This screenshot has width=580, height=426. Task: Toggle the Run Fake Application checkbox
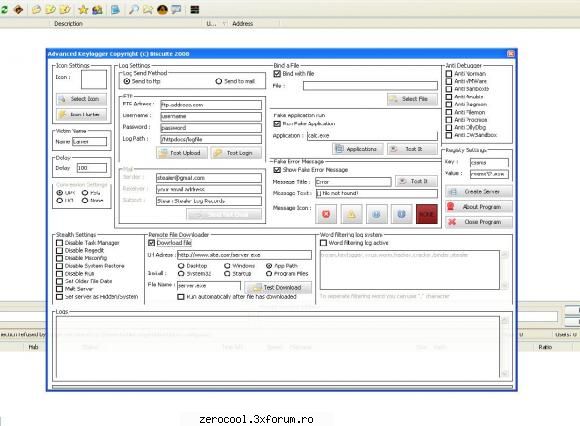coord(277,124)
